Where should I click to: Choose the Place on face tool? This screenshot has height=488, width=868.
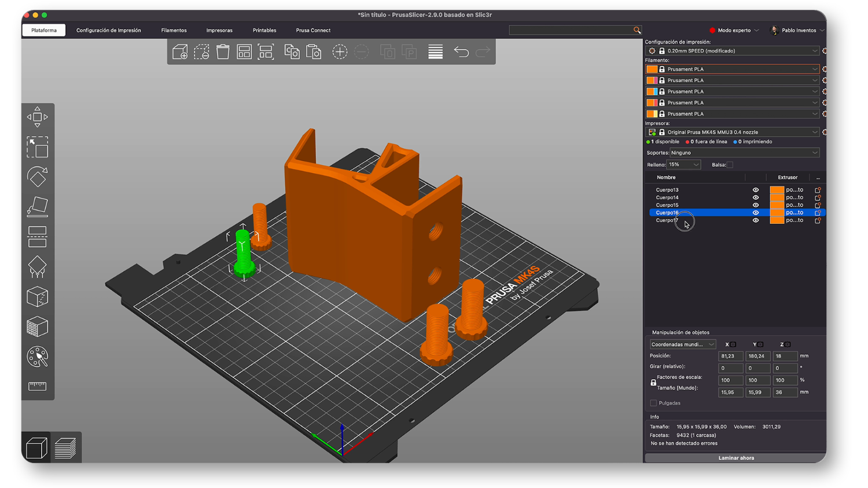point(37,207)
